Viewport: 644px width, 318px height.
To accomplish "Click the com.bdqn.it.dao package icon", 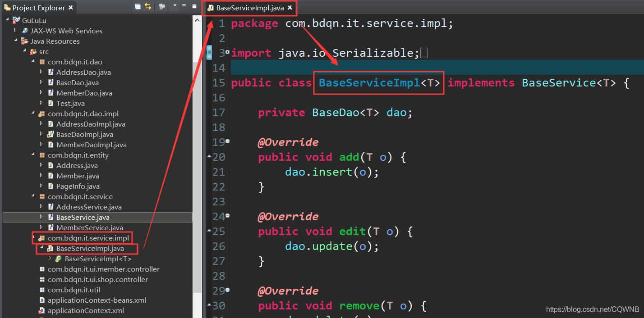I will [42, 62].
